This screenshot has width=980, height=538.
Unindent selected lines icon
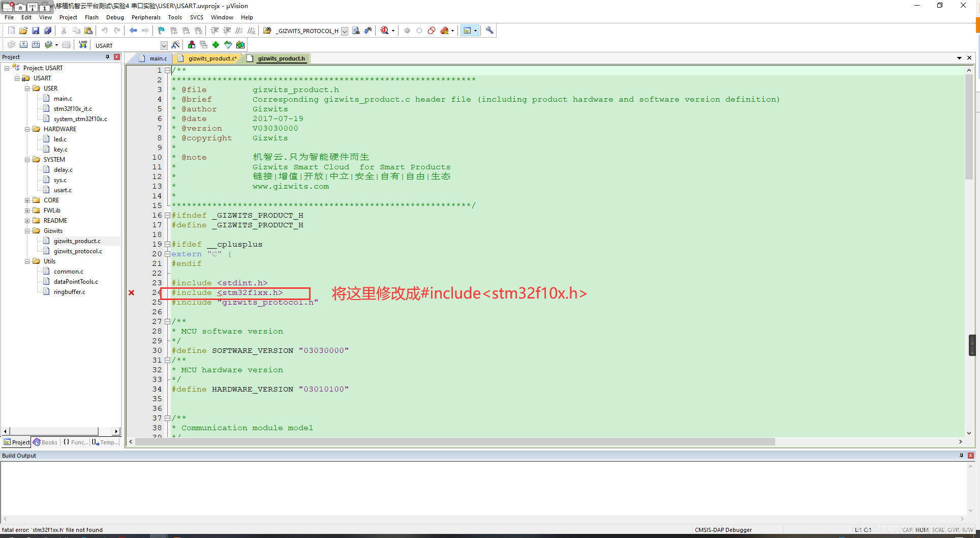(x=227, y=31)
